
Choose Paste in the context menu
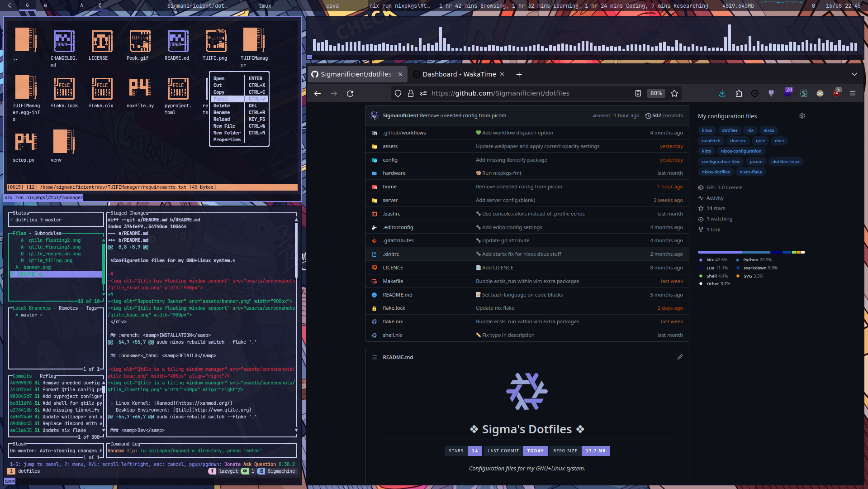pos(239,99)
